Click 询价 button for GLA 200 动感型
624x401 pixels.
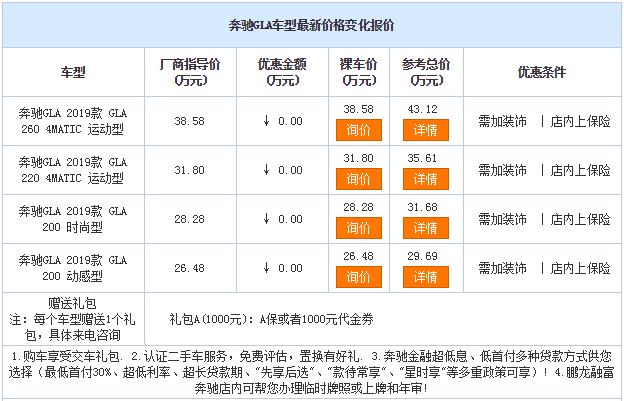pyautogui.click(x=359, y=277)
